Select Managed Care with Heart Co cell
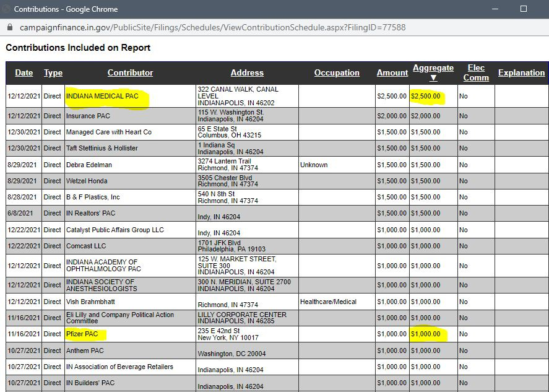Screen dimensions: 549x392 pyautogui.click(x=130, y=132)
